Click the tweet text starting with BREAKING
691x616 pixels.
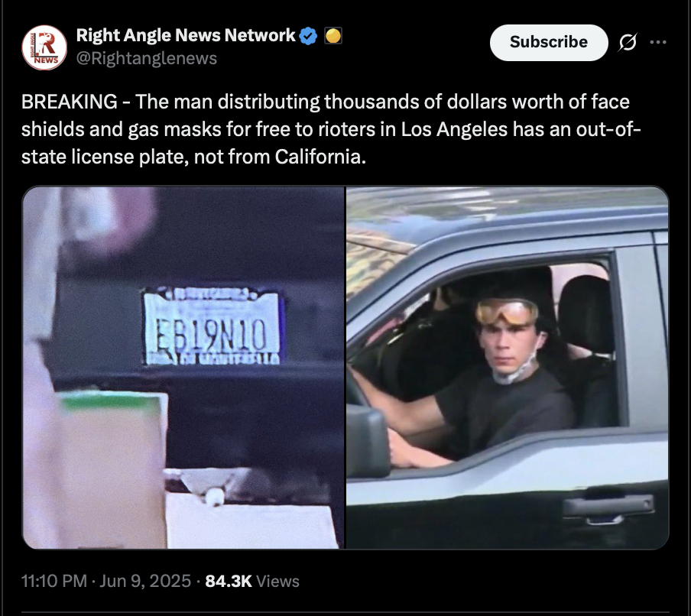coord(331,129)
